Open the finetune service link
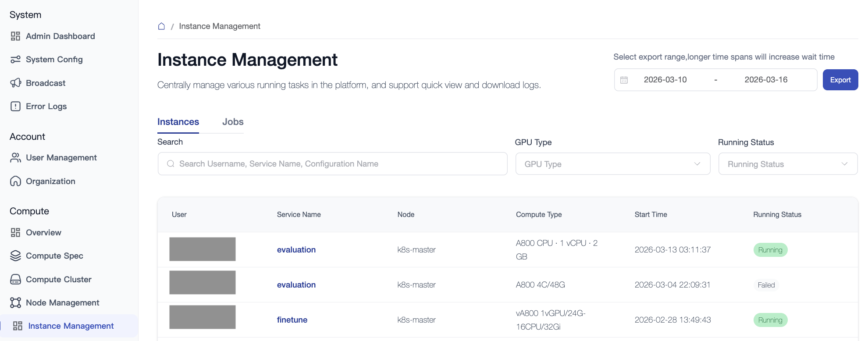Viewport: 868px width, 341px height. click(292, 320)
